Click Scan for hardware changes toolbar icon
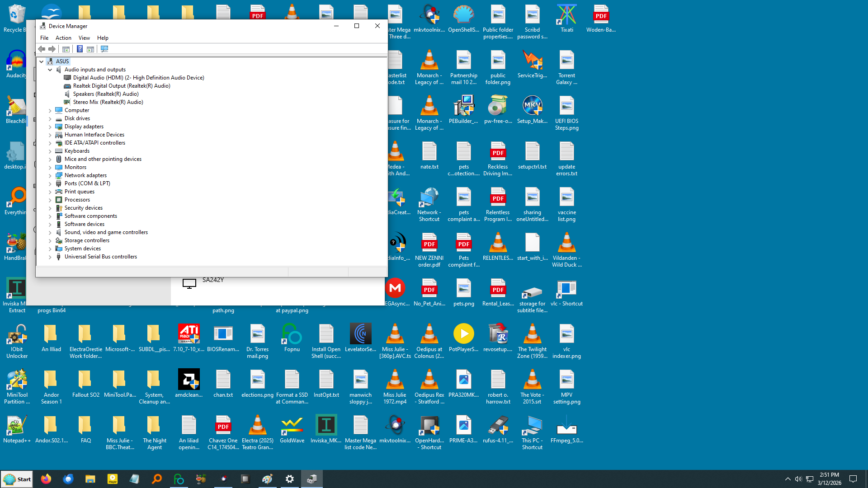The height and width of the screenshot is (488, 868). [104, 49]
